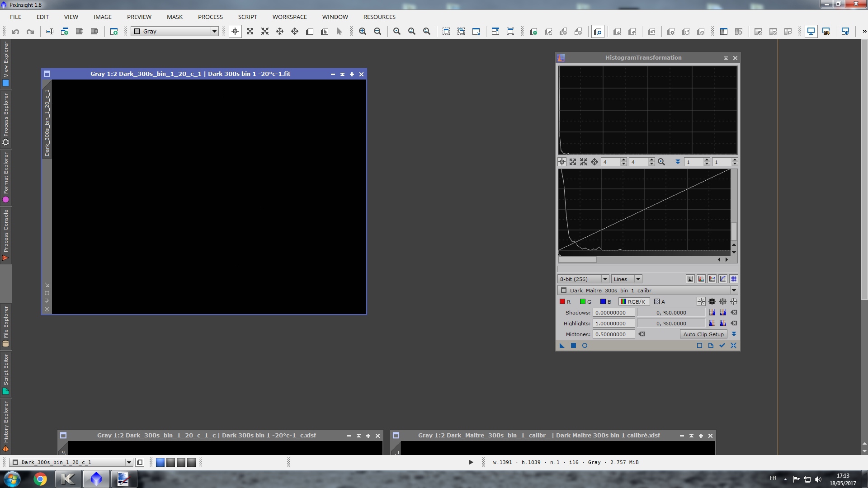Toggle the real-time preview circle icon
The height and width of the screenshot is (488, 868).
[x=585, y=346]
